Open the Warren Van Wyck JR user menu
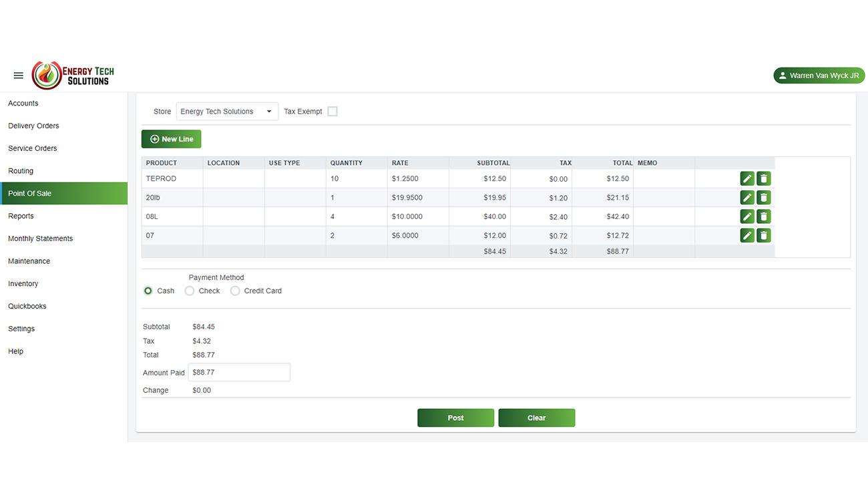 tap(819, 75)
